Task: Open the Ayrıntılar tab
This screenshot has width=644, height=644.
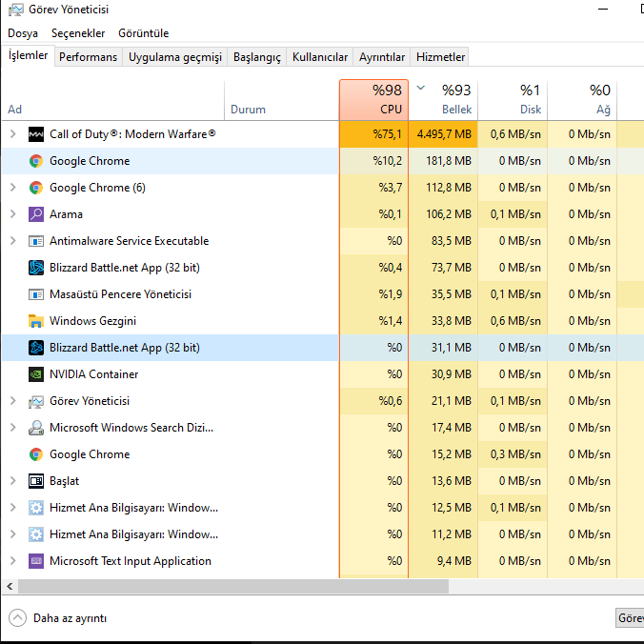Action: point(382,57)
